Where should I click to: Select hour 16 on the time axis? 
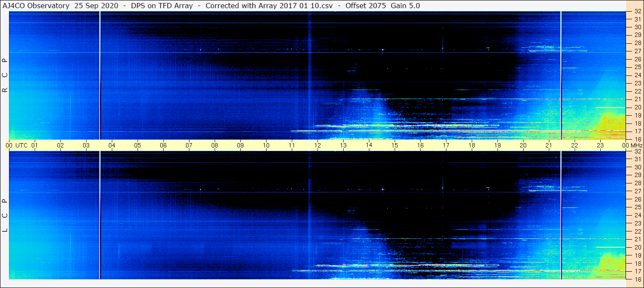[x=420, y=145]
